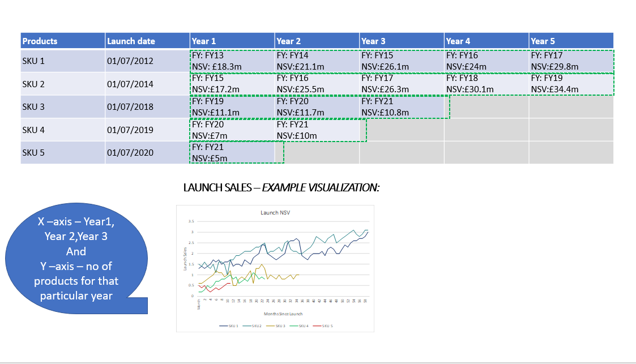Click launch date 01/07/2014
This screenshot has height=364, width=636.
[x=147, y=84]
